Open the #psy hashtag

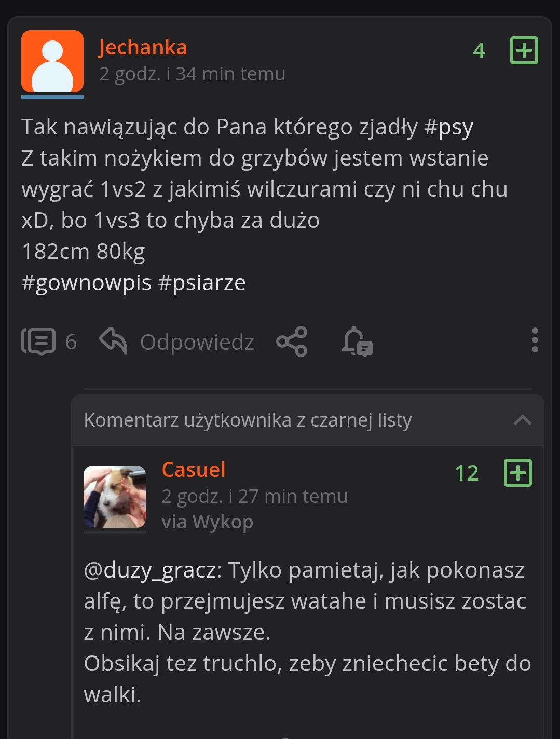(449, 127)
